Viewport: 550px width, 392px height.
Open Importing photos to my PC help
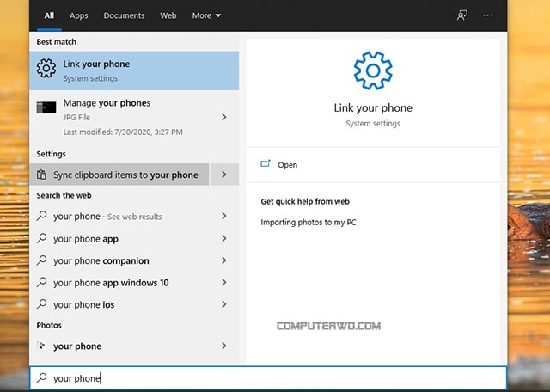point(309,222)
